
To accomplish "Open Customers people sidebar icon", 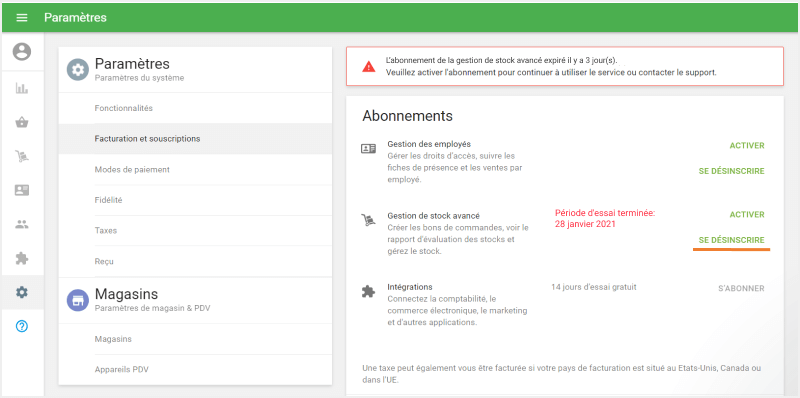I will [x=22, y=224].
